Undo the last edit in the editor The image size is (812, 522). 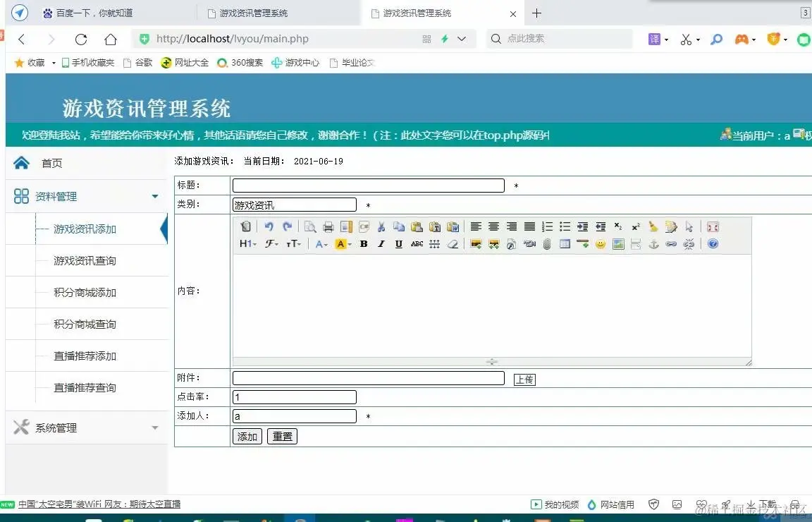tap(269, 226)
